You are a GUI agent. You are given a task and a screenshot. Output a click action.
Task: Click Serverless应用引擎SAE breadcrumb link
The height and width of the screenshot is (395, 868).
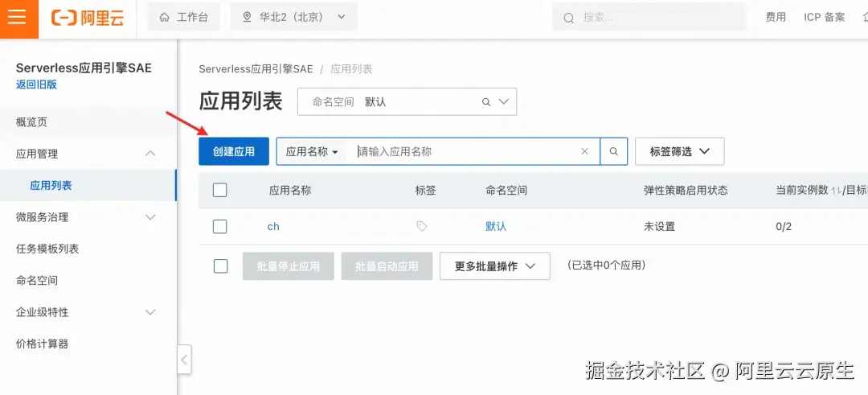[256, 69]
